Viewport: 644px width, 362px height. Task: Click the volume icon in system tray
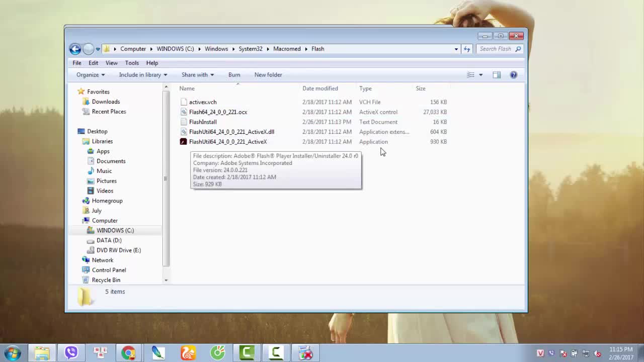597,353
